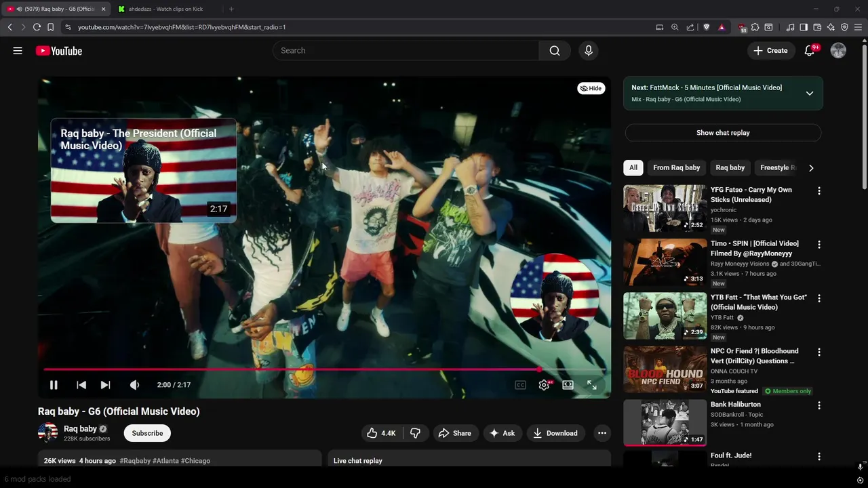Screen dimensions: 868x488
Task: Switch to the Kick ahdedazs browser tab
Action: (165, 9)
